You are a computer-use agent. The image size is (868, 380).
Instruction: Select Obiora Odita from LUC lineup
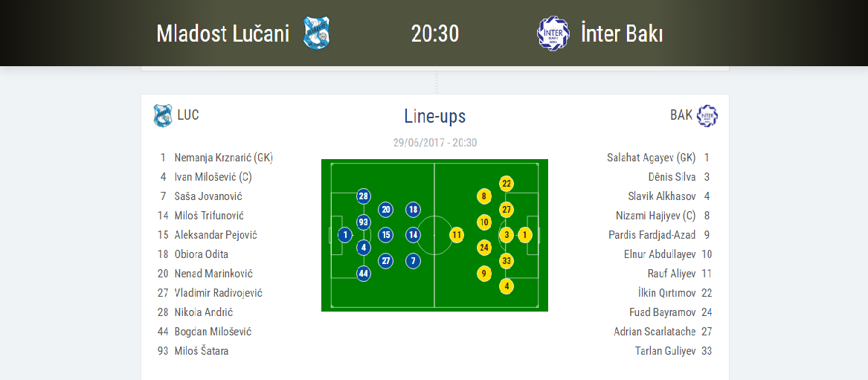201,254
